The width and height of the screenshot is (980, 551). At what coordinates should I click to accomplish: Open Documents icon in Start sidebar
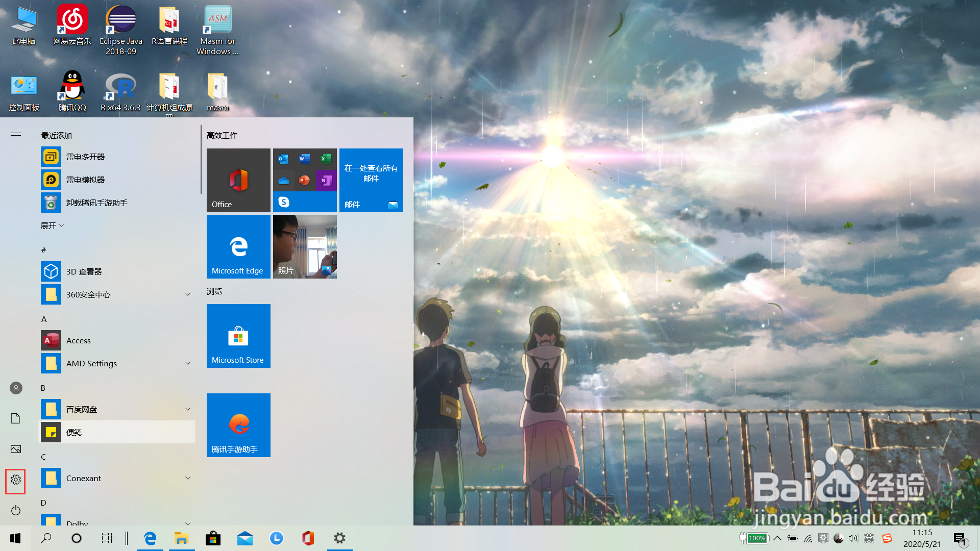pos(16,418)
